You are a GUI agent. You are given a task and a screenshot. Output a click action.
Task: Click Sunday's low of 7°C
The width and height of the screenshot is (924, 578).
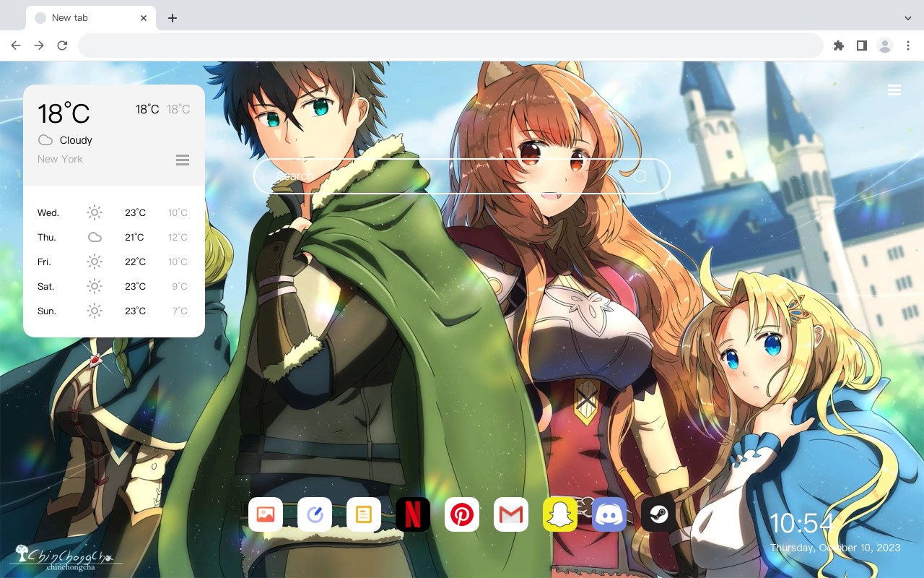(x=180, y=311)
